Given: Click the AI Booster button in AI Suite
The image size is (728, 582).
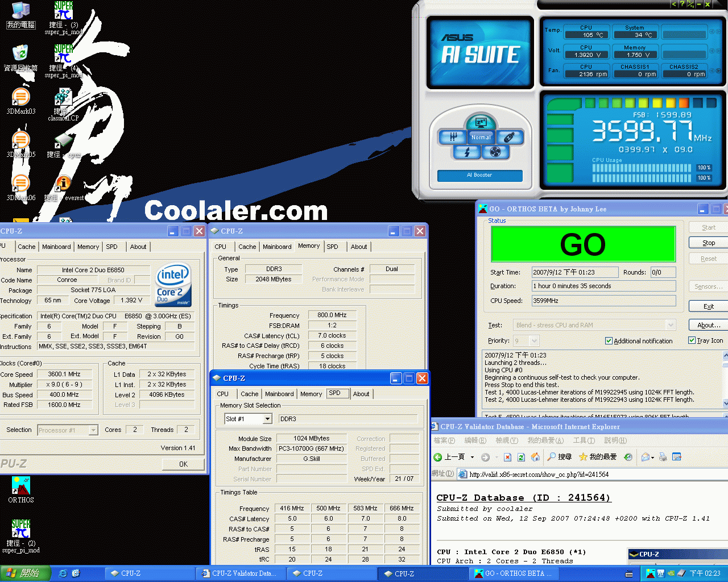Looking at the screenshot, I should [480, 175].
